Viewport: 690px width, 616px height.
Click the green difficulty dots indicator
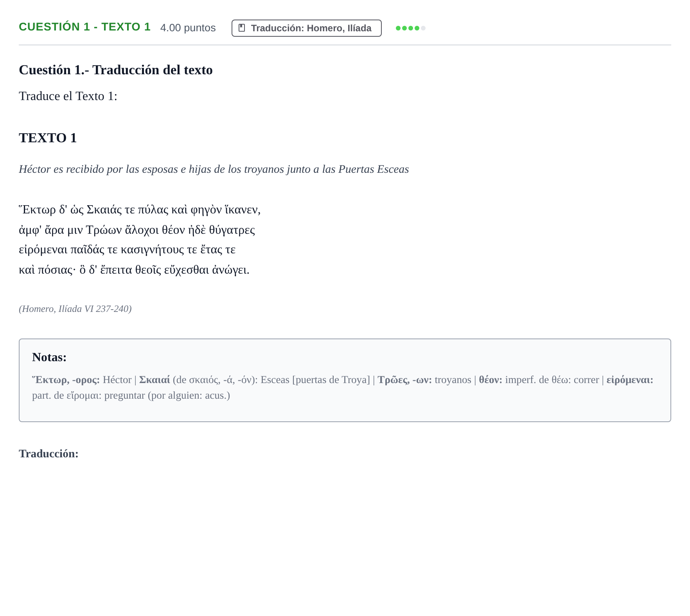click(410, 28)
